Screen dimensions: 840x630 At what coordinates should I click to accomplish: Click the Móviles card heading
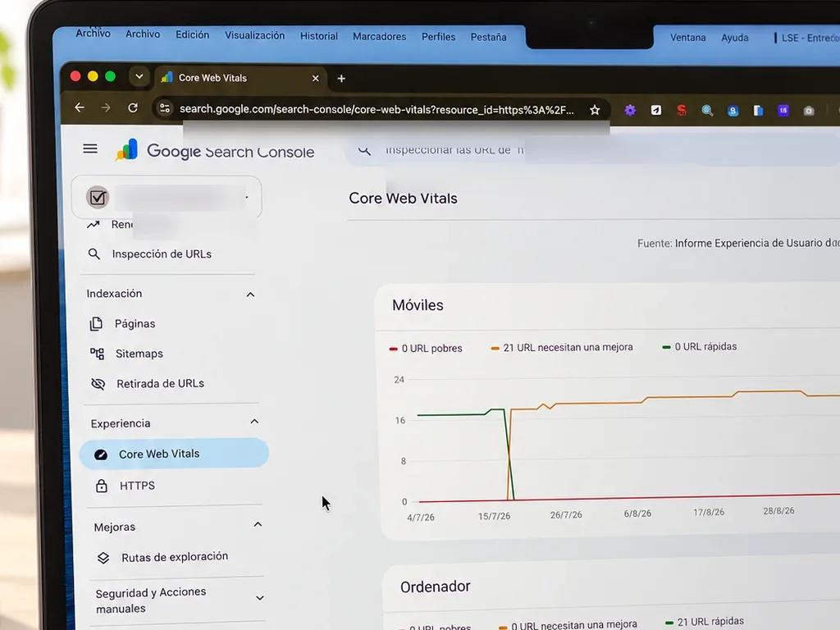[418, 305]
